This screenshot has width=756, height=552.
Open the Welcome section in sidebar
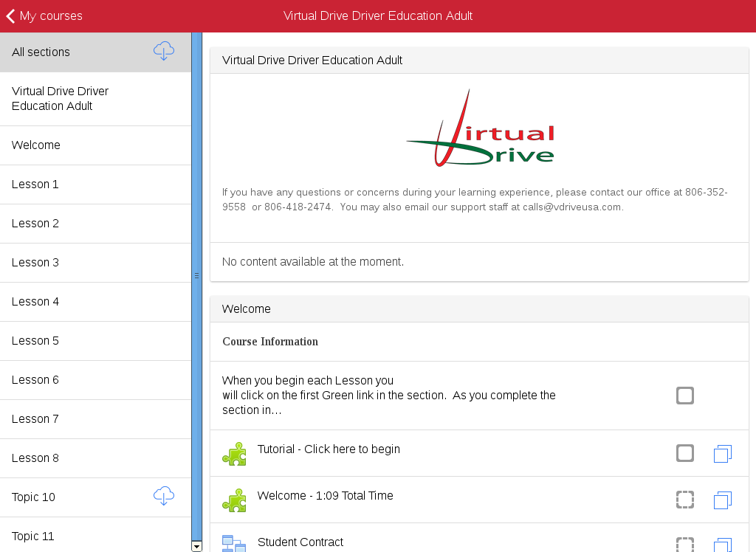[95, 145]
